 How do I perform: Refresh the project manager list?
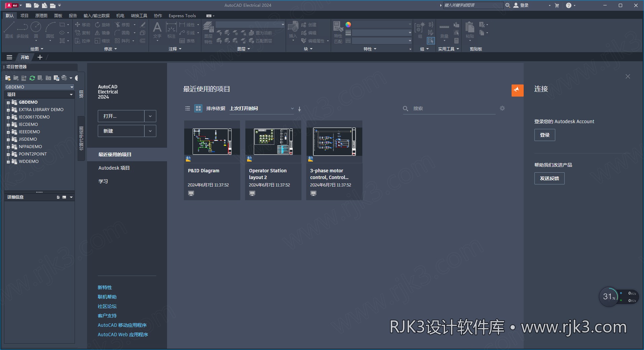click(x=32, y=78)
